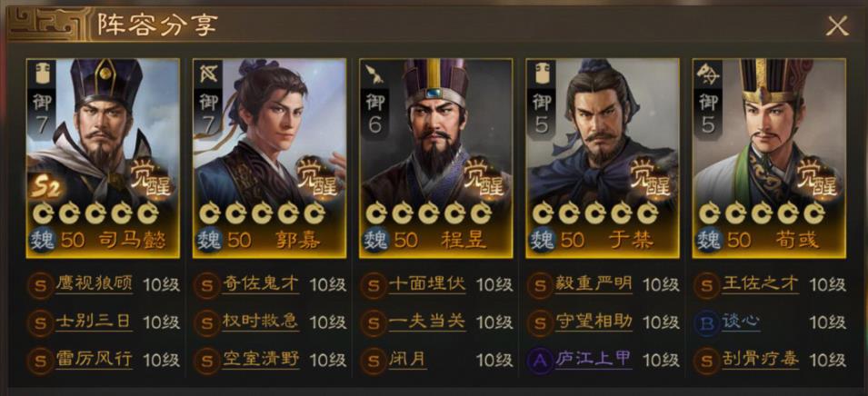Image resolution: width=868 pixels, height=396 pixels.
Task: Click the A grade icon beside 庐江上甲
Action: (540, 360)
